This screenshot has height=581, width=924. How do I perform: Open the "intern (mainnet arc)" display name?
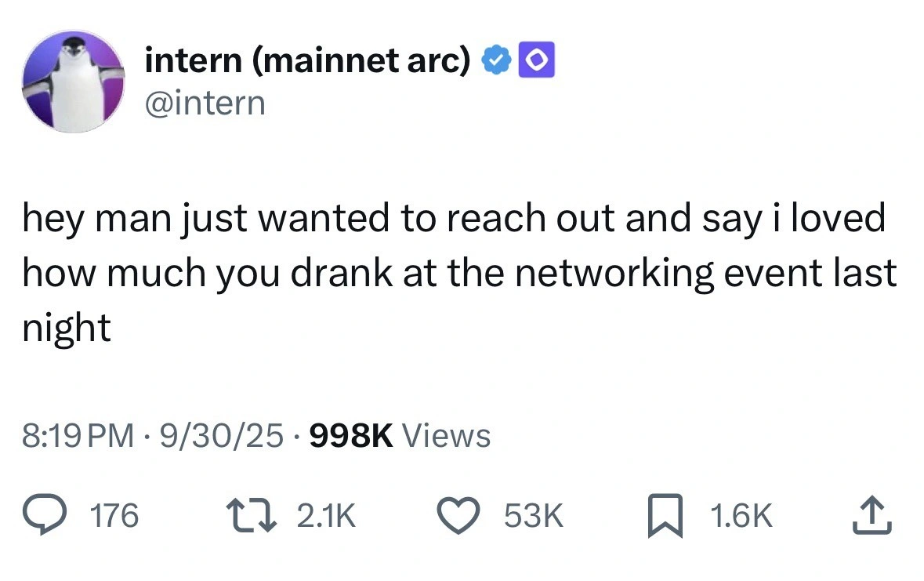(307, 62)
